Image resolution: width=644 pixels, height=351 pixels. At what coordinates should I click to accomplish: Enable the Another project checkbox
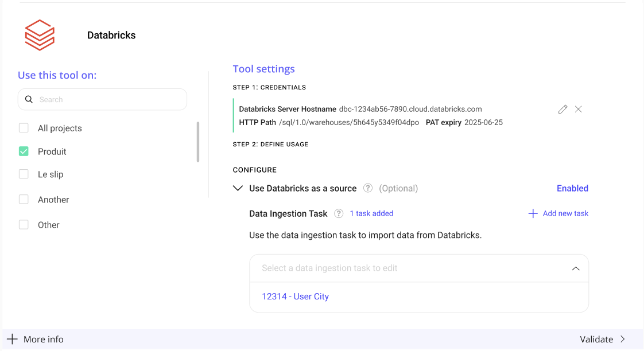point(24,200)
